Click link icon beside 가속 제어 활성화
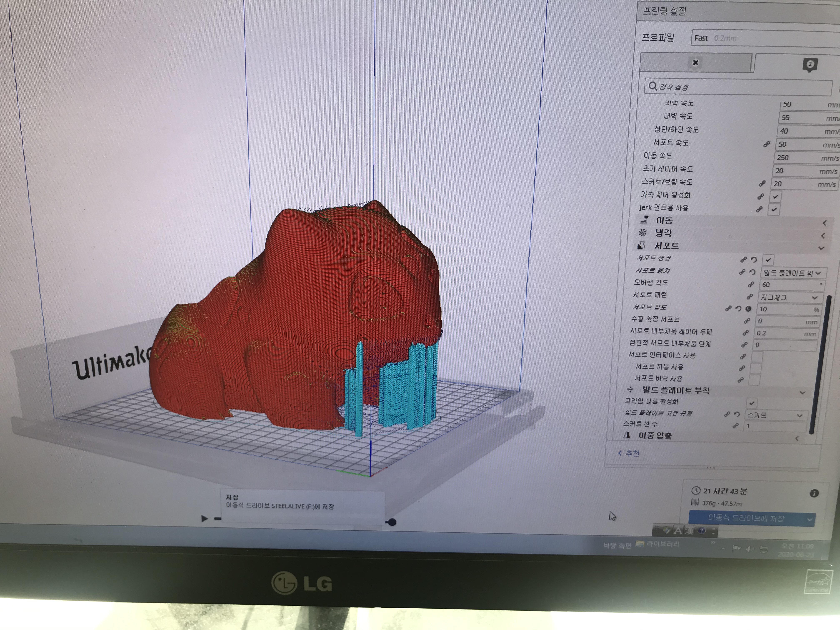 coord(761,196)
